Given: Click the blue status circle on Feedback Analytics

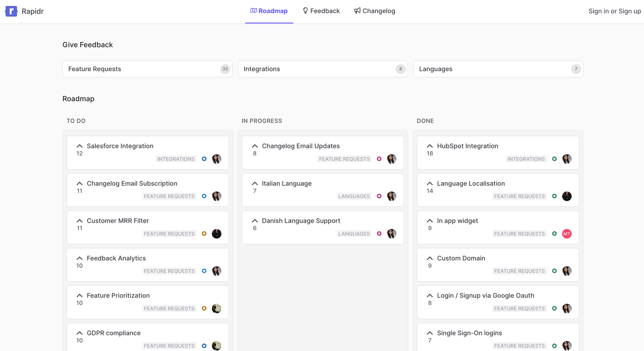Looking at the screenshot, I should (204, 271).
